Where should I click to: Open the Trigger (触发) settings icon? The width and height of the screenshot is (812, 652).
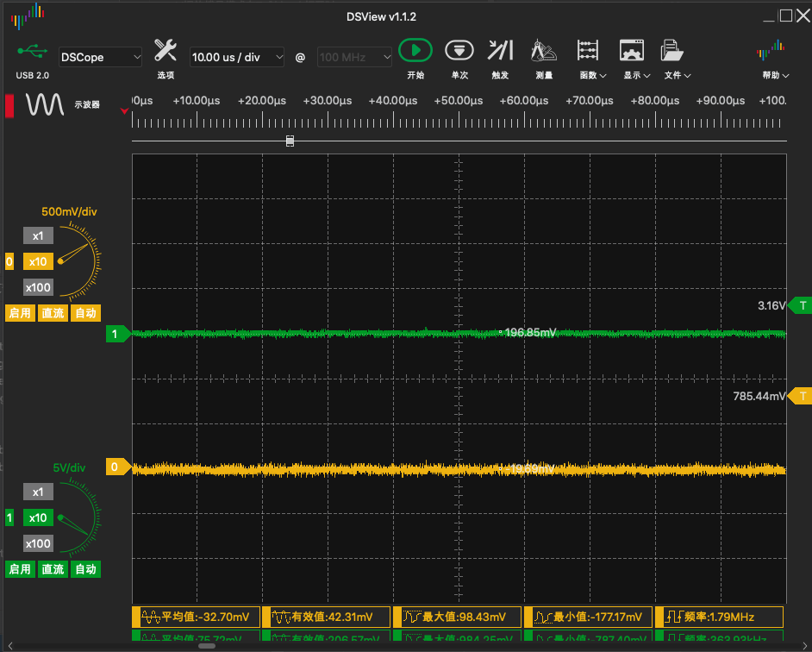click(x=500, y=50)
